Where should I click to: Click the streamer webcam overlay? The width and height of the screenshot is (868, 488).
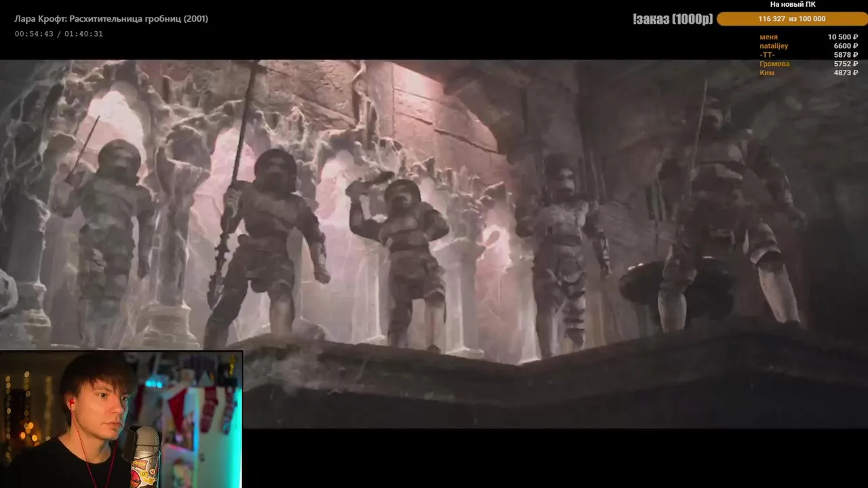tap(121, 419)
